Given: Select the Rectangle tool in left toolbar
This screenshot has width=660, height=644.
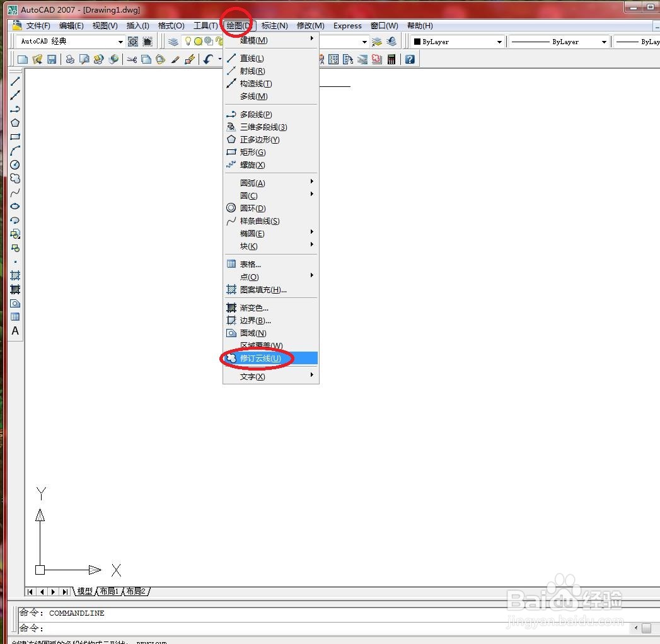Looking at the screenshot, I should pos(15,137).
